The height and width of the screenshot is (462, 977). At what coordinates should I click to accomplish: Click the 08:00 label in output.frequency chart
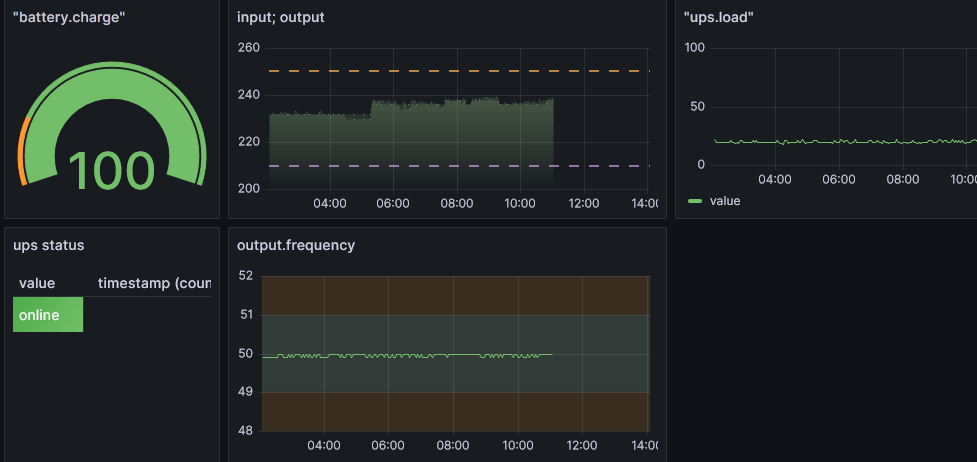tap(453, 445)
